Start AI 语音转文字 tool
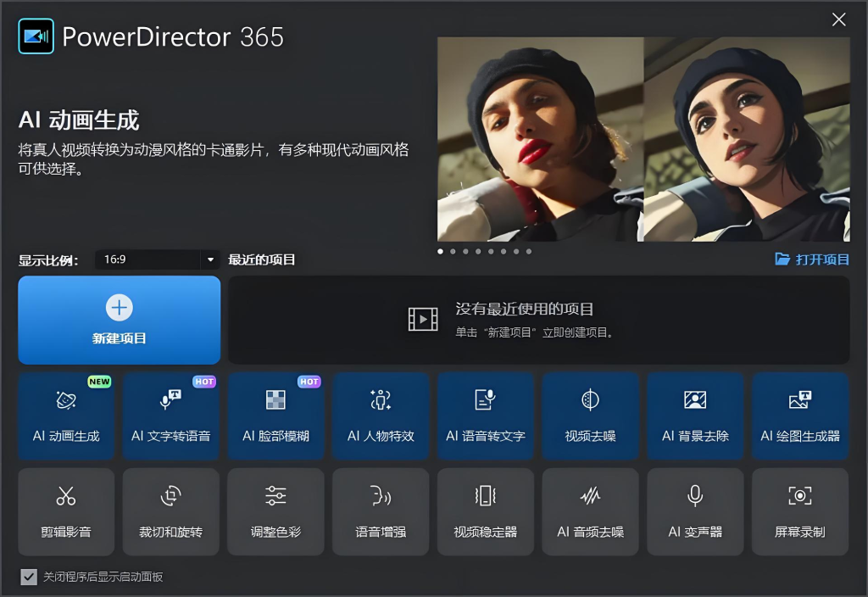The height and width of the screenshot is (597, 868). [486, 416]
